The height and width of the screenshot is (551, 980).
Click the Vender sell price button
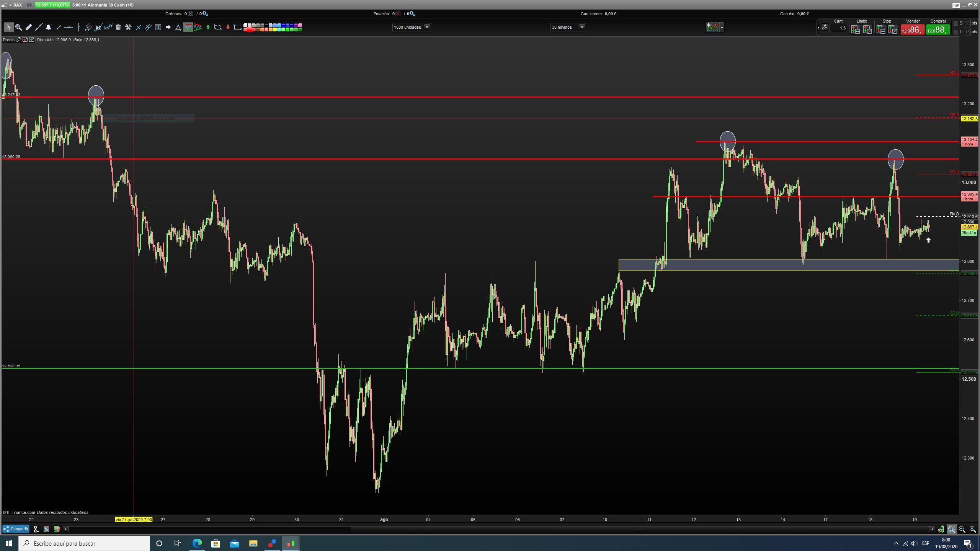(913, 29)
